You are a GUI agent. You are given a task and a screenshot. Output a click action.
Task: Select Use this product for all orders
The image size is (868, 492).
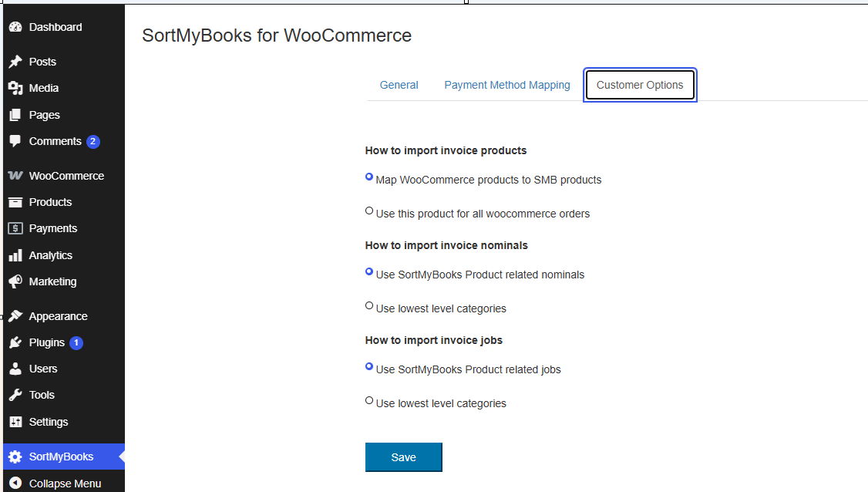click(369, 211)
